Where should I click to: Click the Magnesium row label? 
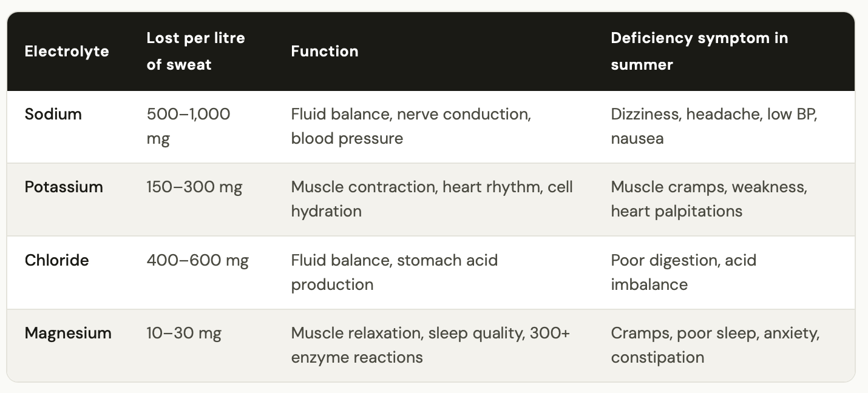click(68, 333)
